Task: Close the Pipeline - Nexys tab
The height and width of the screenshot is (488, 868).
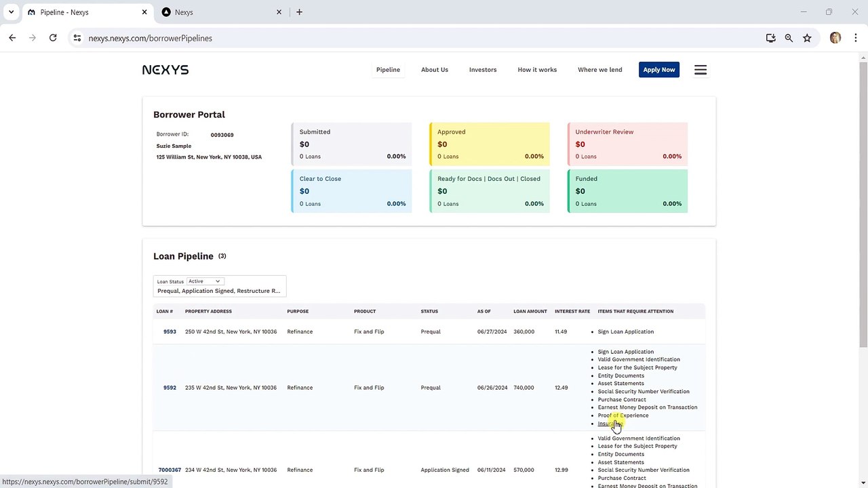Action: point(144,12)
